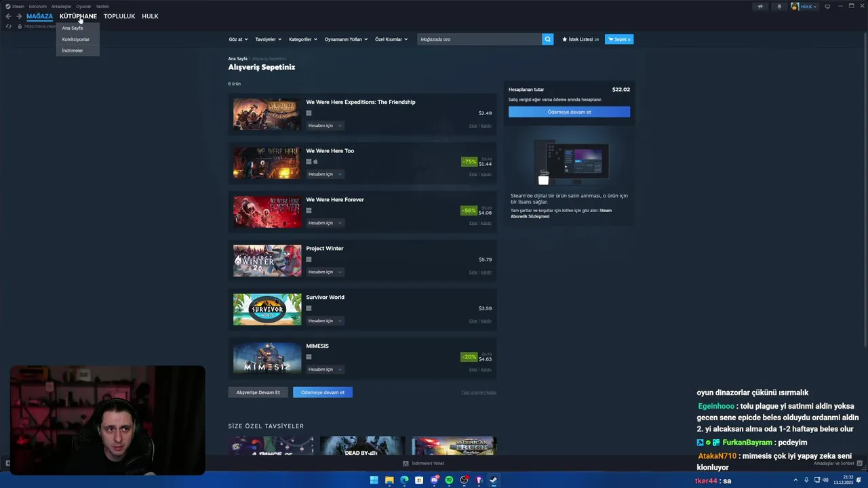
Task: Click the Steam back navigation arrow
Action: click(x=8, y=16)
